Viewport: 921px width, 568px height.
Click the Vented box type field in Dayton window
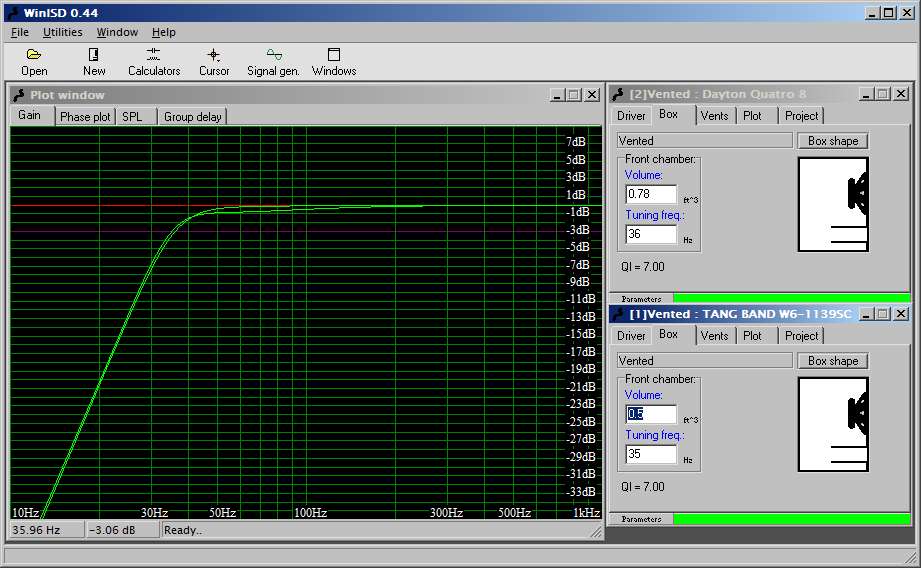[x=704, y=141]
